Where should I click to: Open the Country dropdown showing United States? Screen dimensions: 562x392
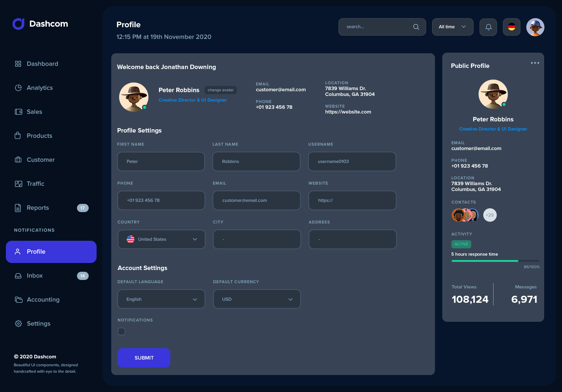161,239
